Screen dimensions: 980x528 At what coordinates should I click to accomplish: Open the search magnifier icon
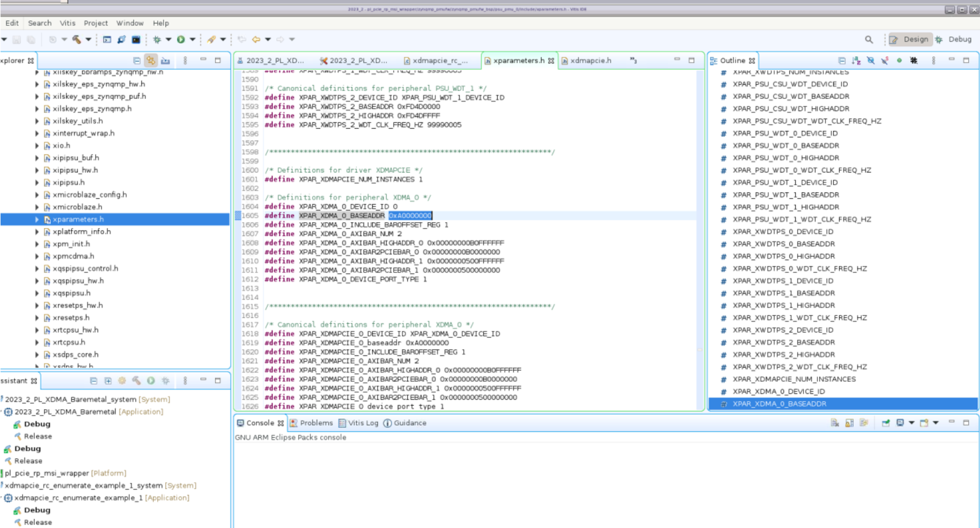tap(869, 39)
